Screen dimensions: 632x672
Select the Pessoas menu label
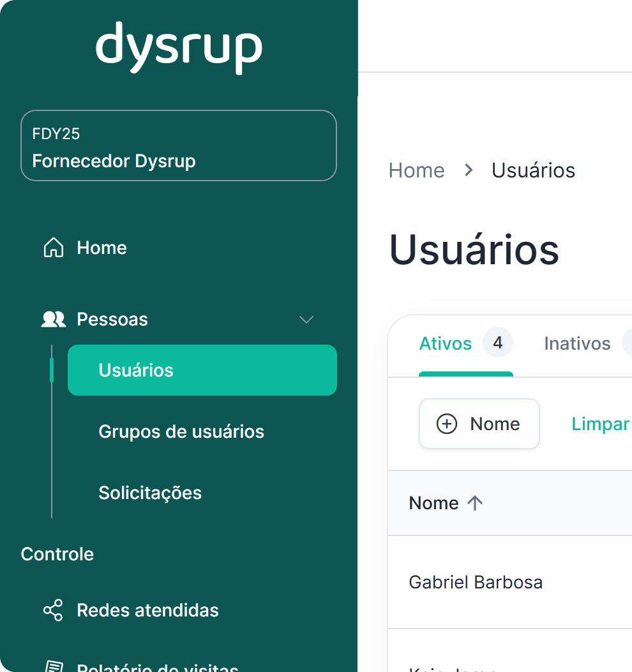pos(112,319)
